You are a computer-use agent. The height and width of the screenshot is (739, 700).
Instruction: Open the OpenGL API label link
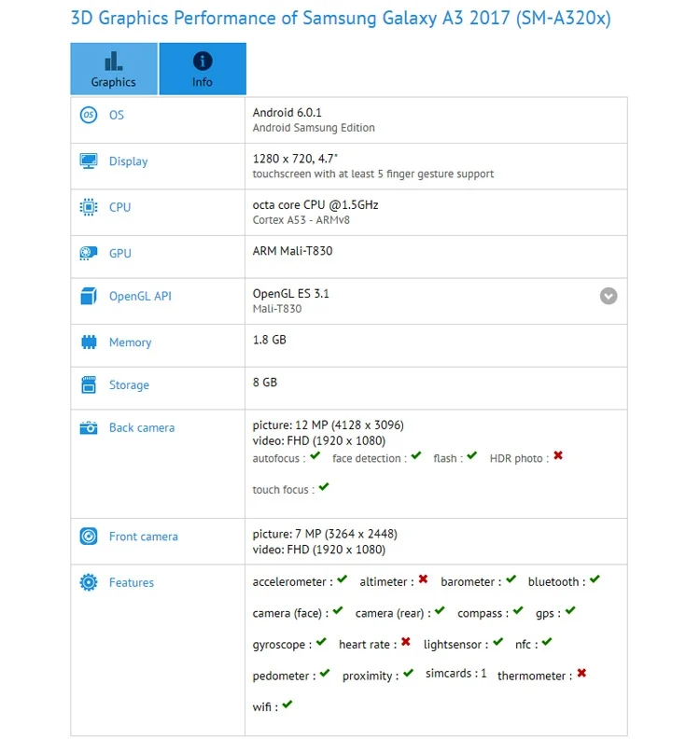141,296
